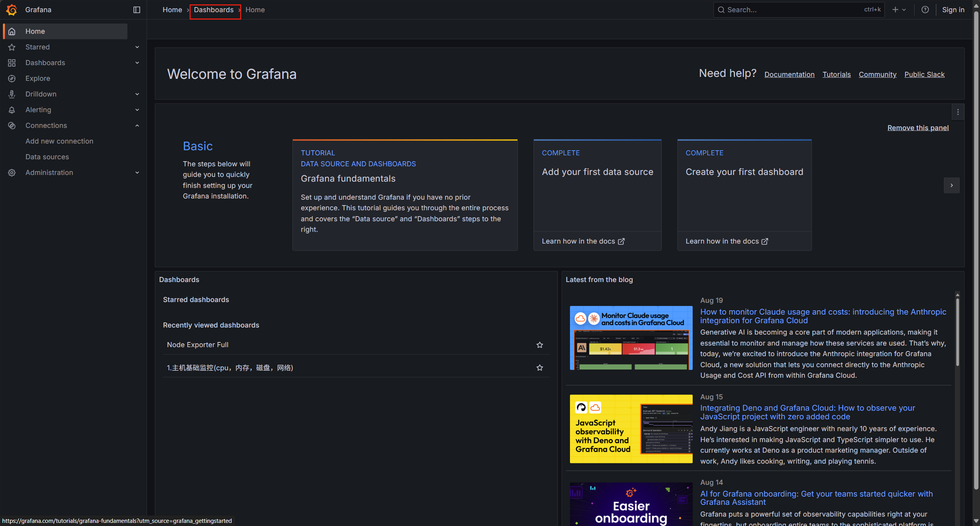Open the Node Exporter Full dashboard
980x526 pixels.
[x=198, y=345]
